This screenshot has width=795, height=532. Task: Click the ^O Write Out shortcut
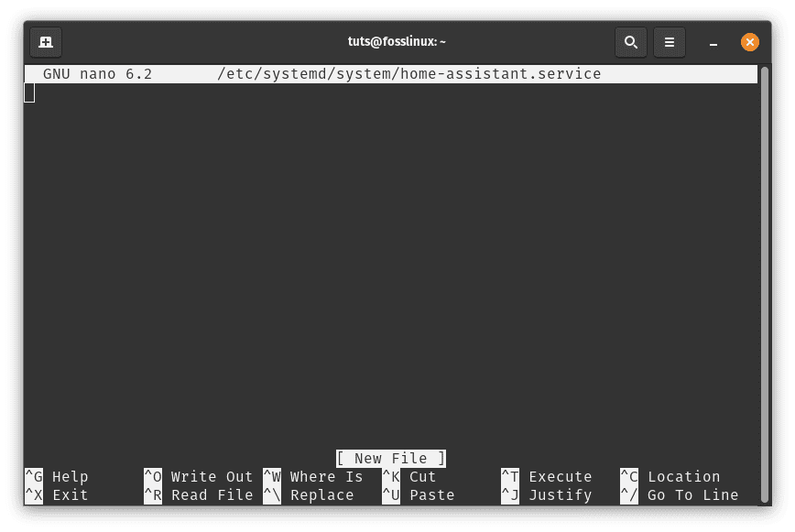[x=198, y=477]
